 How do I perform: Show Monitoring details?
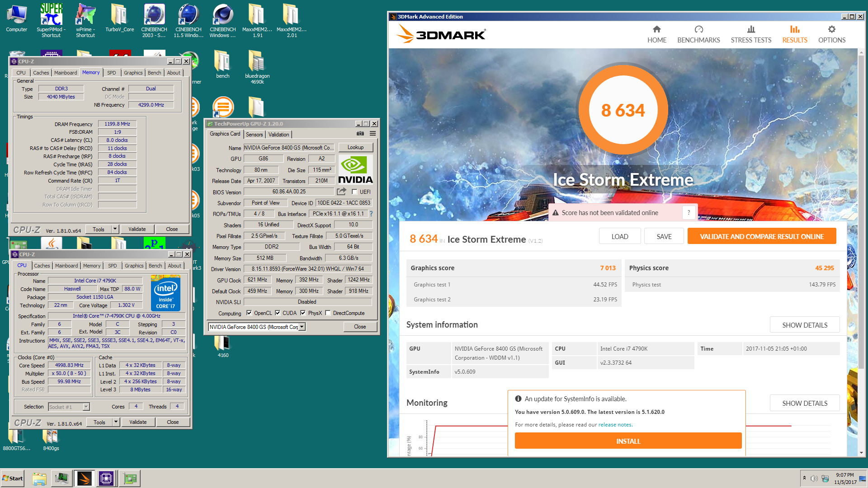pos(805,403)
